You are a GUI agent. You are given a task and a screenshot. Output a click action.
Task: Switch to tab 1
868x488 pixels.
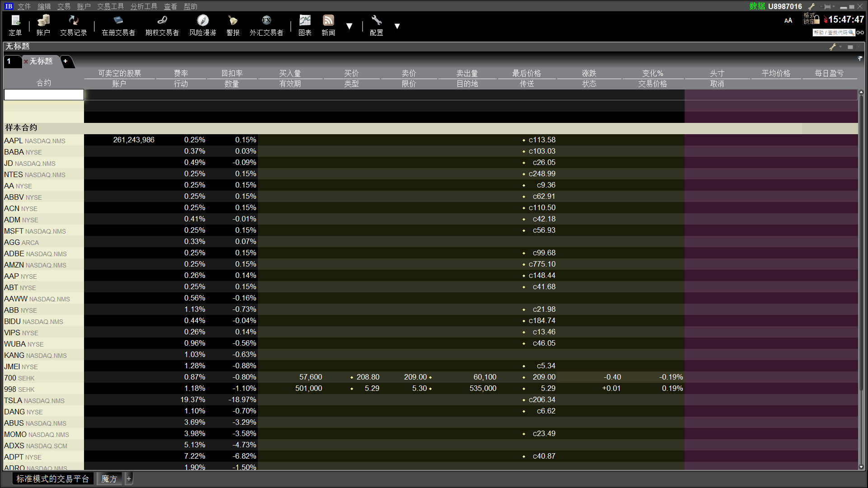point(12,61)
